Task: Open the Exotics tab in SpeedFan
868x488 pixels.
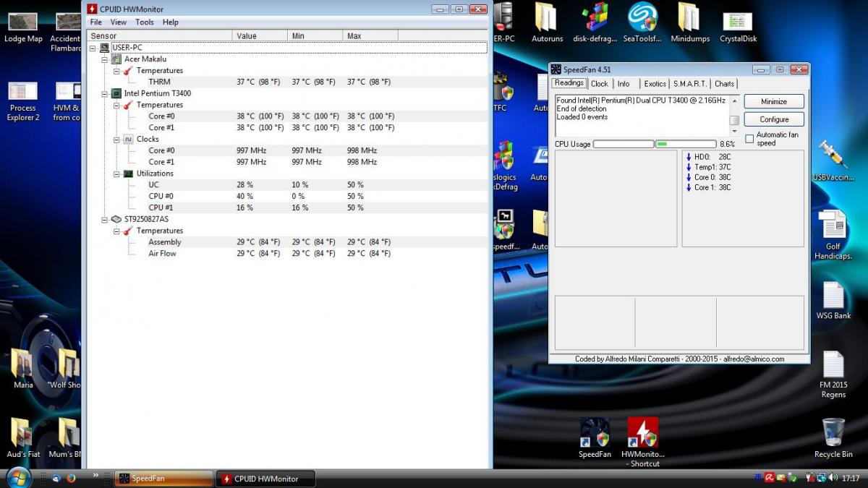Action: (x=655, y=84)
